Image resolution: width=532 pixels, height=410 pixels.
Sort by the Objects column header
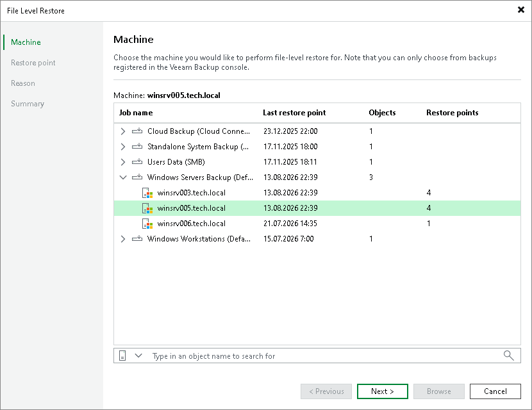click(x=382, y=113)
